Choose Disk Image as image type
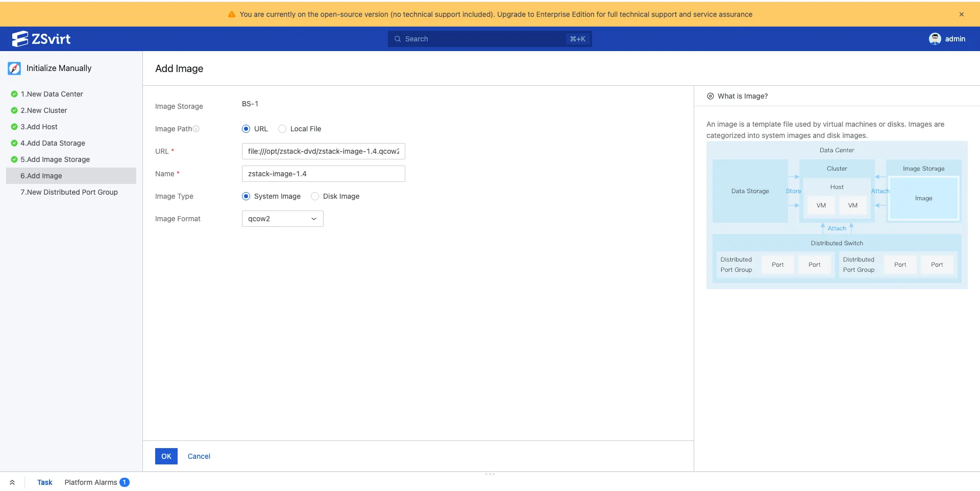The height and width of the screenshot is (491, 980). (x=315, y=196)
